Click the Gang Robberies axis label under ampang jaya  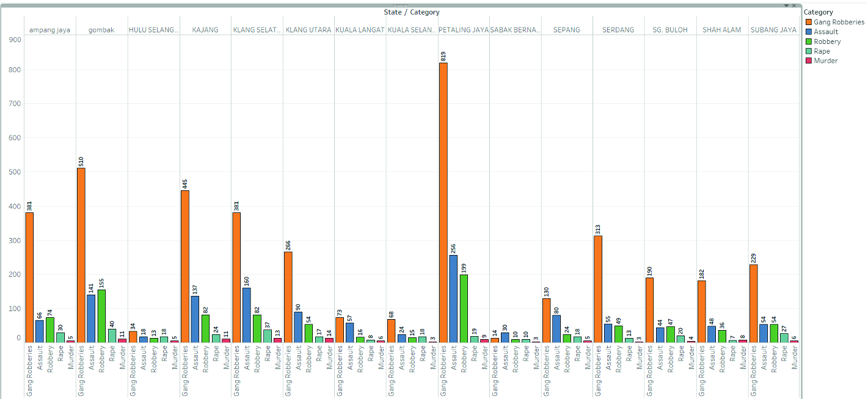point(29,370)
